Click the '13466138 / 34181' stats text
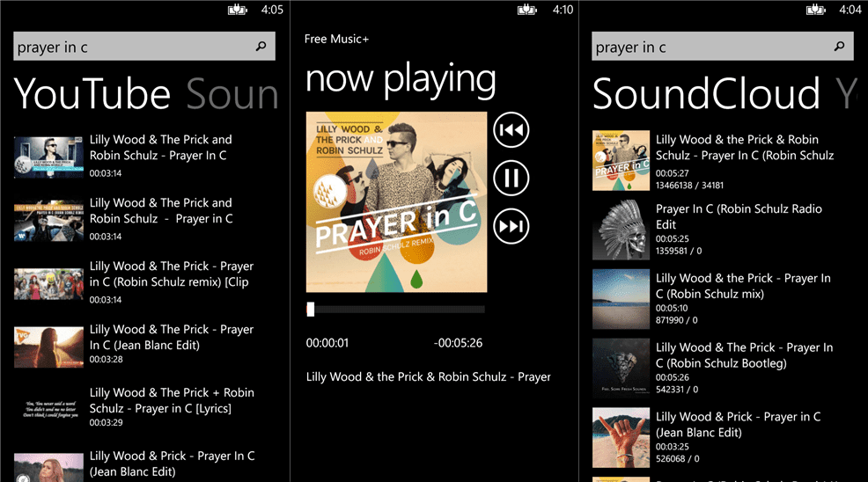This screenshot has height=482, width=868. [x=690, y=186]
